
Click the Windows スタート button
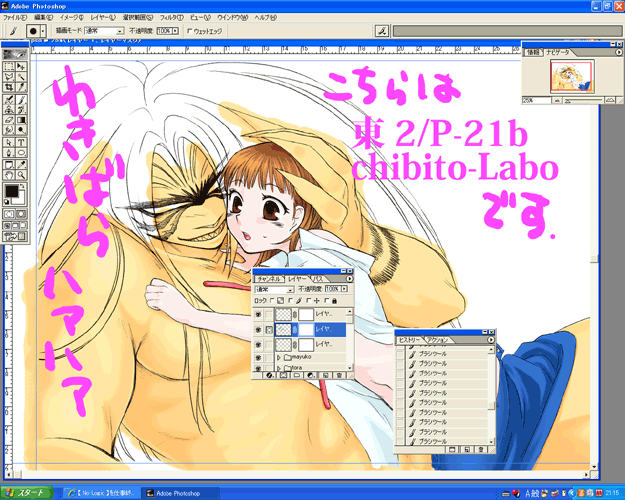[x=27, y=493]
